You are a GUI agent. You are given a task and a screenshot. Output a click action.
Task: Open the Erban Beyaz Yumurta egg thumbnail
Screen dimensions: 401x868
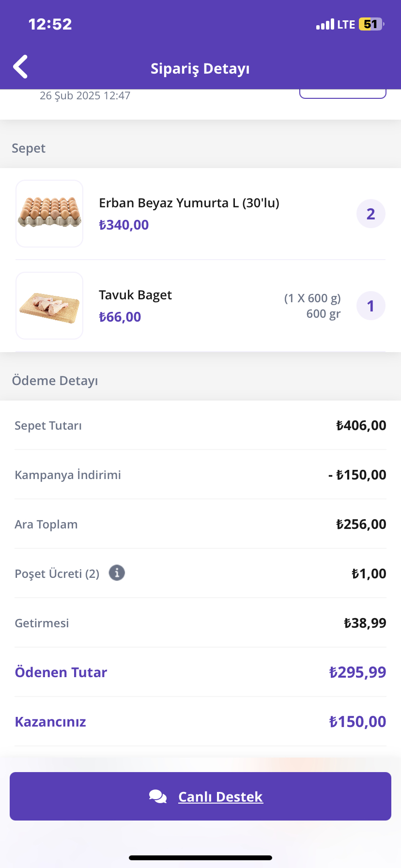49,214
